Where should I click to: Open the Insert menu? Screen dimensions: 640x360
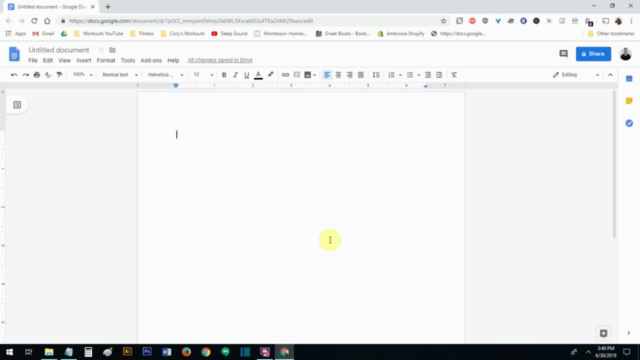point(84,60)
